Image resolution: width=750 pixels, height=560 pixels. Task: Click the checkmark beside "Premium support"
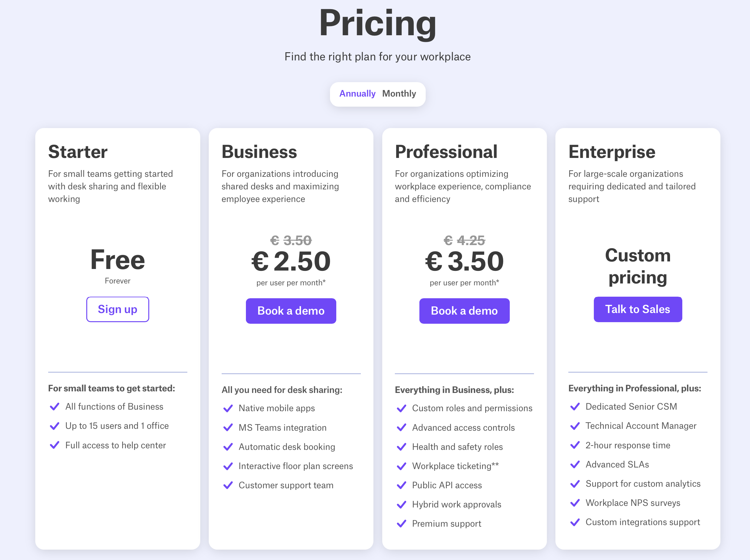402,524
